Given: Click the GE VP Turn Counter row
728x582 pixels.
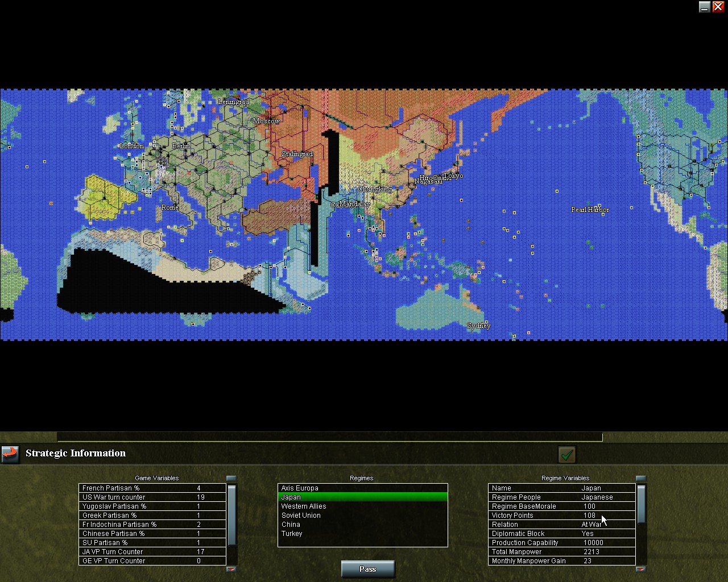Looking at the screenshot, I should 152,561.
